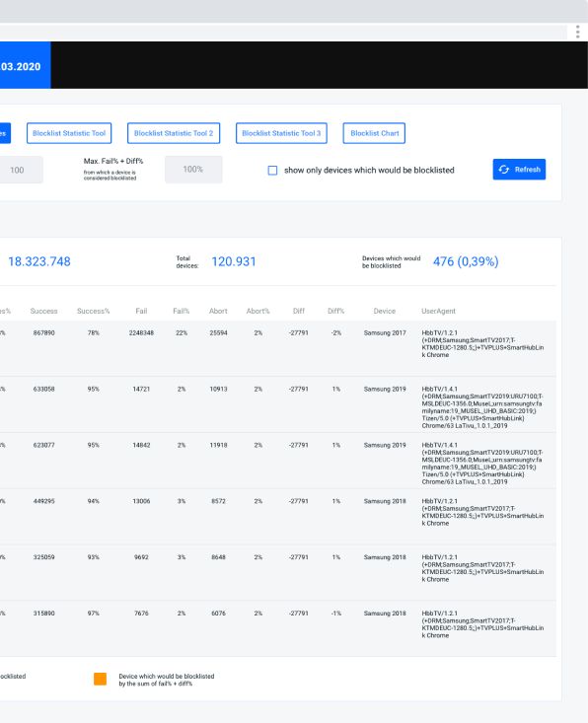This screenshot has width=588, height=723.
Task: Click the Max Fail% + Diff% 100% field
Action: point(193,170)
